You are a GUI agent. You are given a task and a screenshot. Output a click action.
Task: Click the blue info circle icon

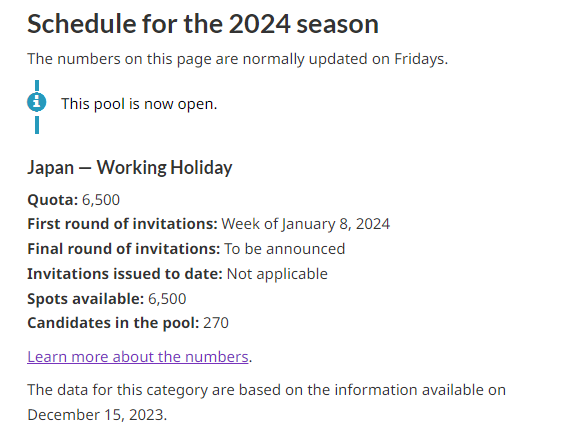click(x=37, y=102)
